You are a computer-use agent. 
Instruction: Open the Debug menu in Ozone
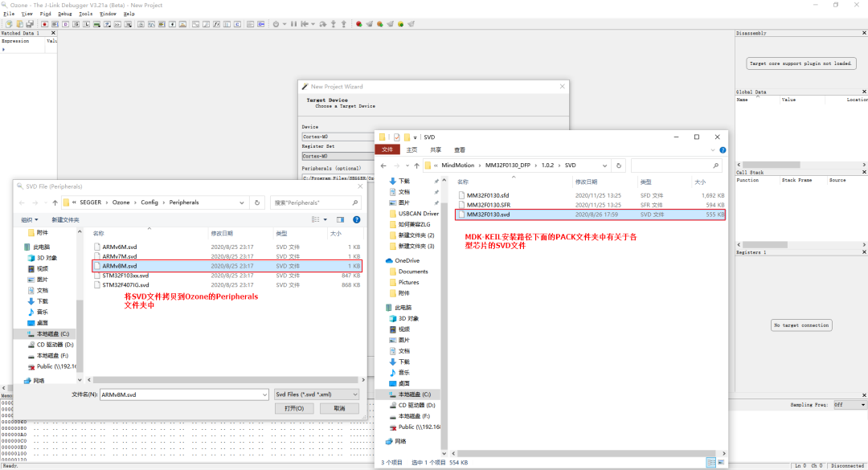tap(65, 14)
